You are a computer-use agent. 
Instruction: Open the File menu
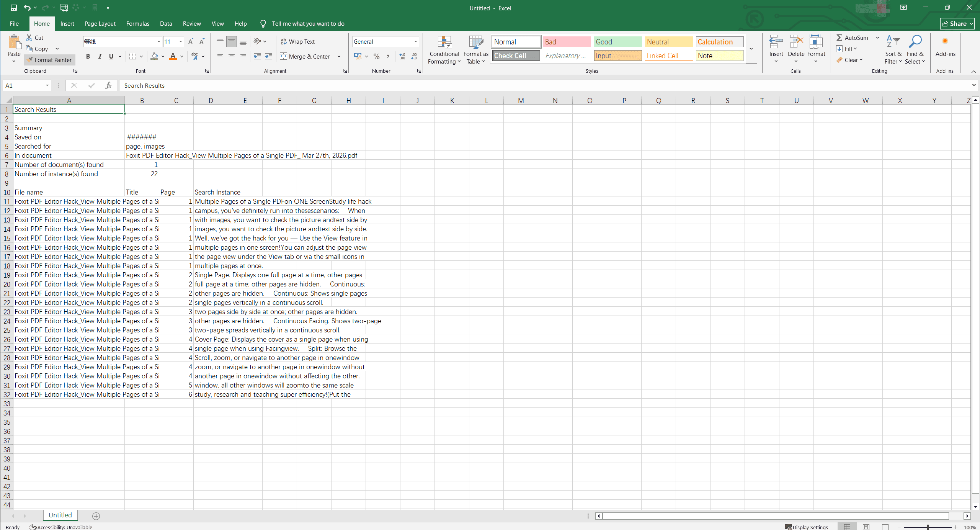(14, 23)
